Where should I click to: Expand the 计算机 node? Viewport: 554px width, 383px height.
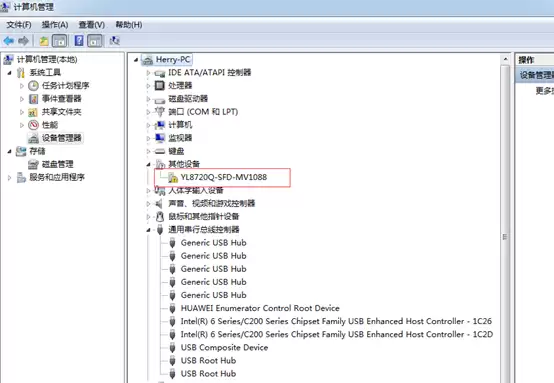click(x=148, y=125)
